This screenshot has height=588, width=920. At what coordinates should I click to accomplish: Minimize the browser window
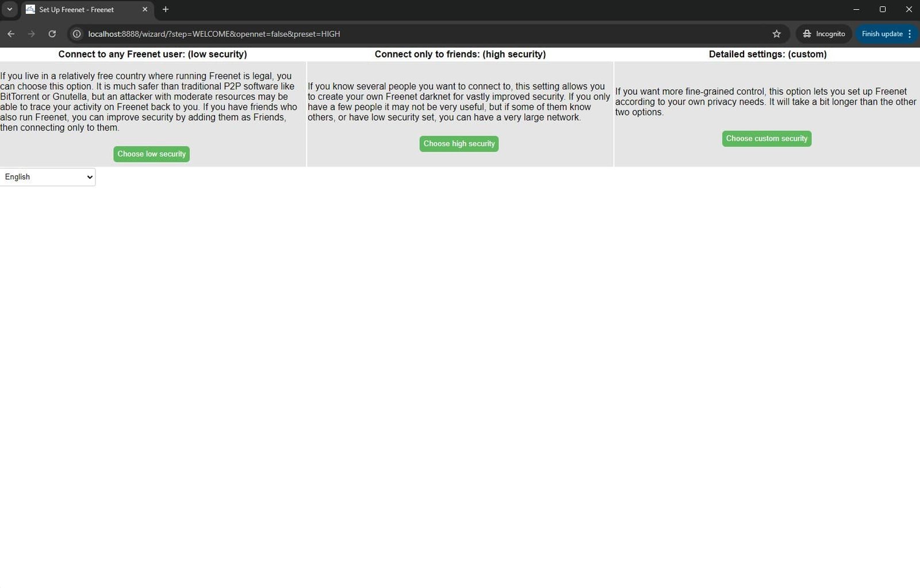[856, 9]
